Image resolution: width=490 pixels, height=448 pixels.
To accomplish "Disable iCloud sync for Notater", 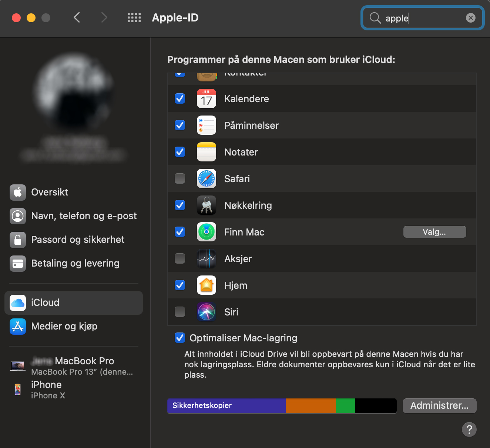I will tap(180, 152).
